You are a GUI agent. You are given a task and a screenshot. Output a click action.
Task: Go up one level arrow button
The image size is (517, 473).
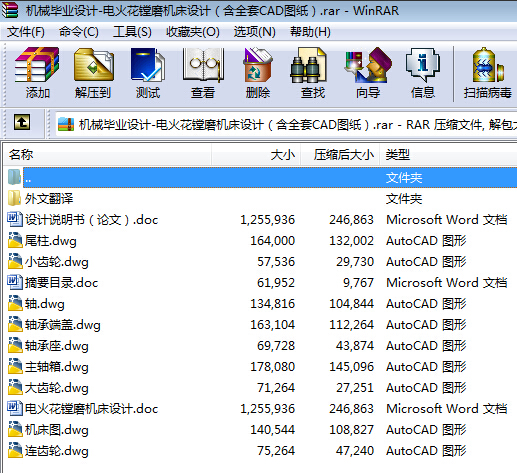pos(22,122)
